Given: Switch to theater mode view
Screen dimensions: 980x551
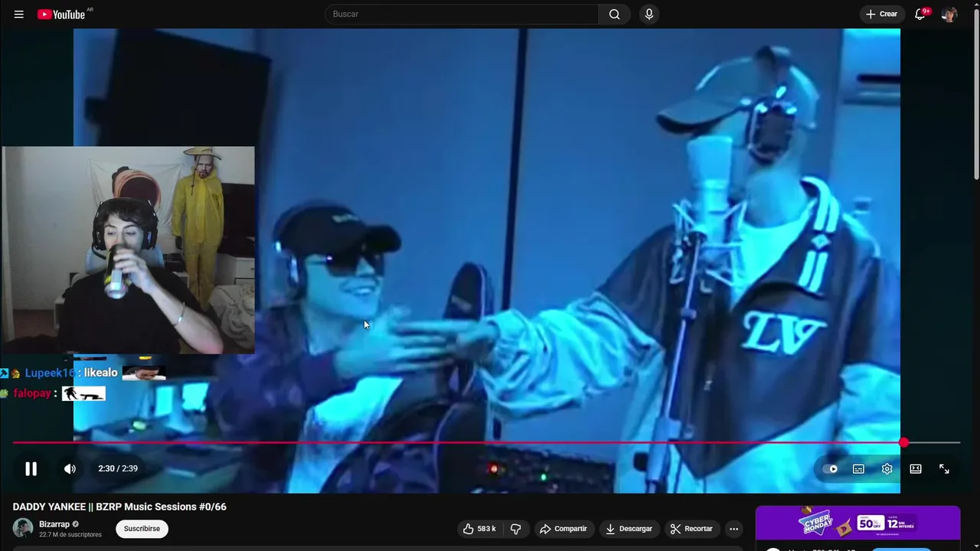Looking at the screenshot, I should pyautogui.click(x=916, y=469).
